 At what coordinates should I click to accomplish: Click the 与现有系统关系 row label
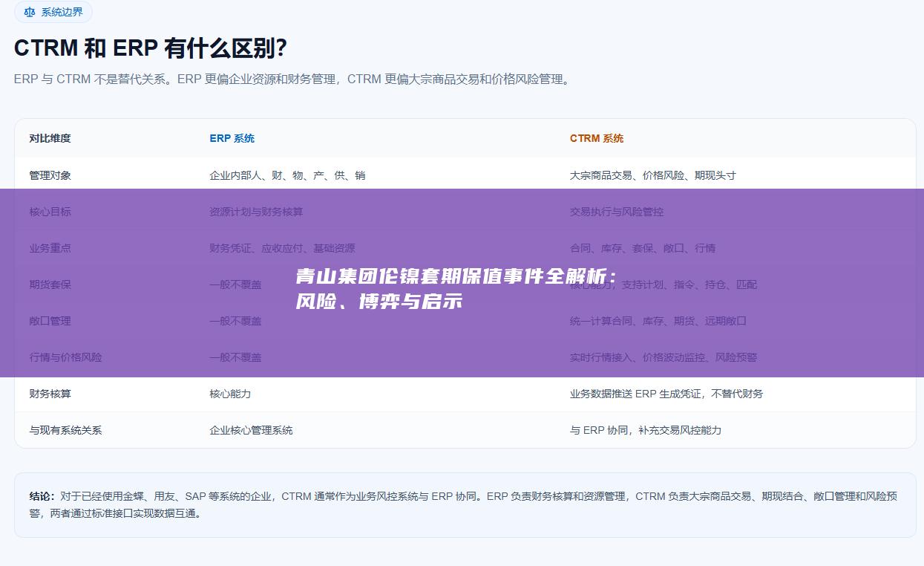coord(66,430)
